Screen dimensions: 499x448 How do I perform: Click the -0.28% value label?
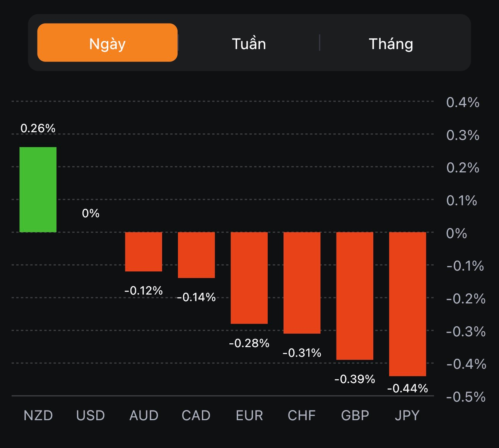click(x=249, y=343)
